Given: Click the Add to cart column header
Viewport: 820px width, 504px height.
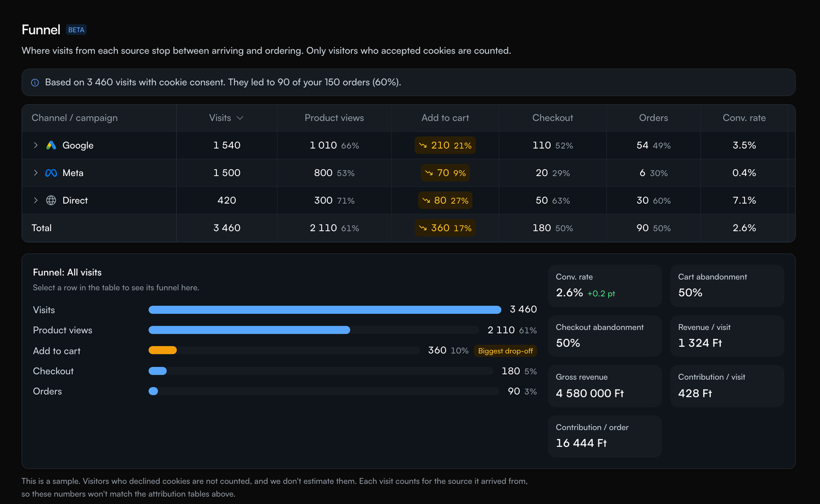Looking at the screenshot, I should pyautogui.click(x=445, y=118).
